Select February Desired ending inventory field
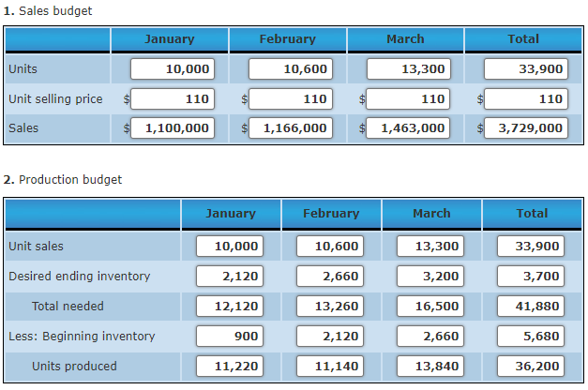The width and height of the screenshot is (588, 390). 330,276
